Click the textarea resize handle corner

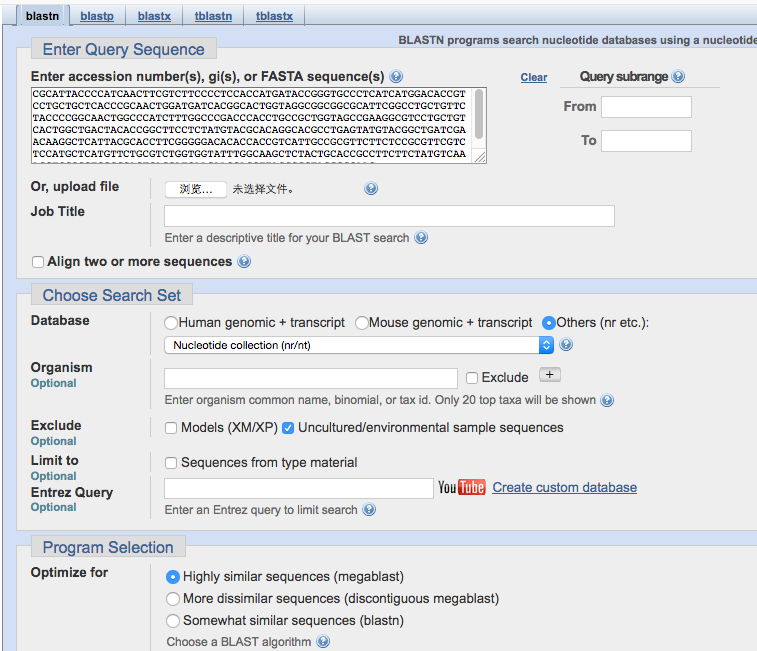480,156
